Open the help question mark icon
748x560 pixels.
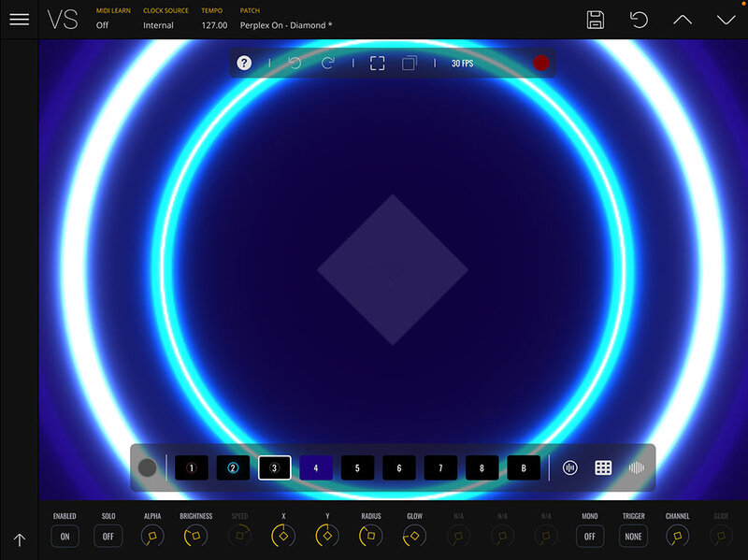point(244,63)
